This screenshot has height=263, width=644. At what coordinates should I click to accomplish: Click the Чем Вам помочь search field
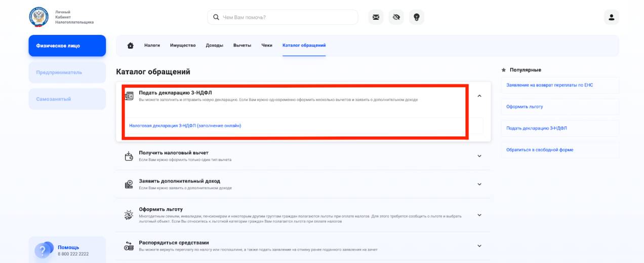coord(284,17)
